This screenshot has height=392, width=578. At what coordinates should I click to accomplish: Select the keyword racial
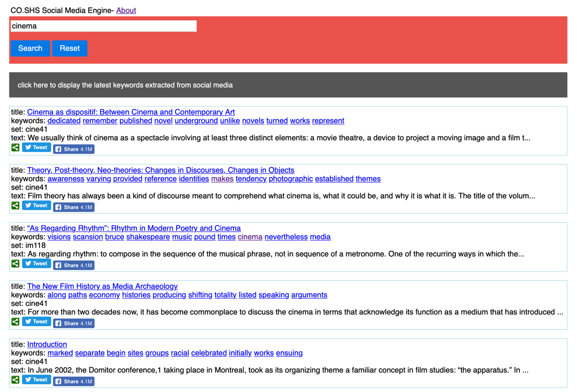[x=180, y=353]
